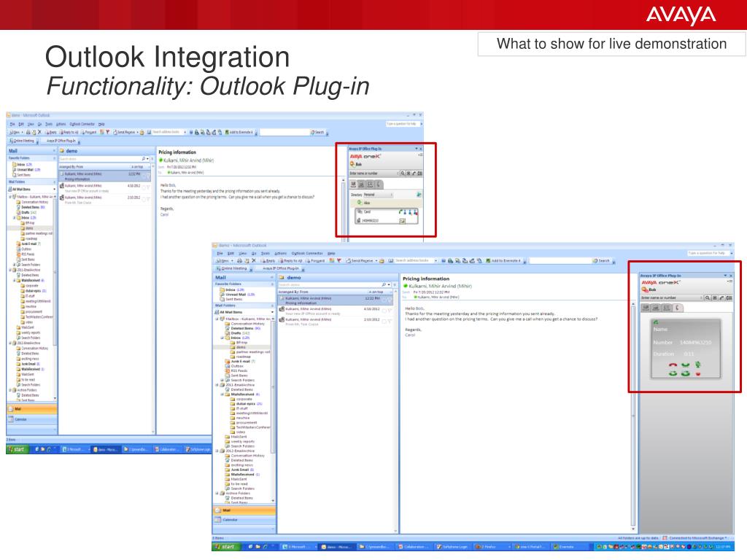Open Unread Mail favorite folder in the front Outlook window
Viewport: 747px width, 560px height.
(237, 295)
